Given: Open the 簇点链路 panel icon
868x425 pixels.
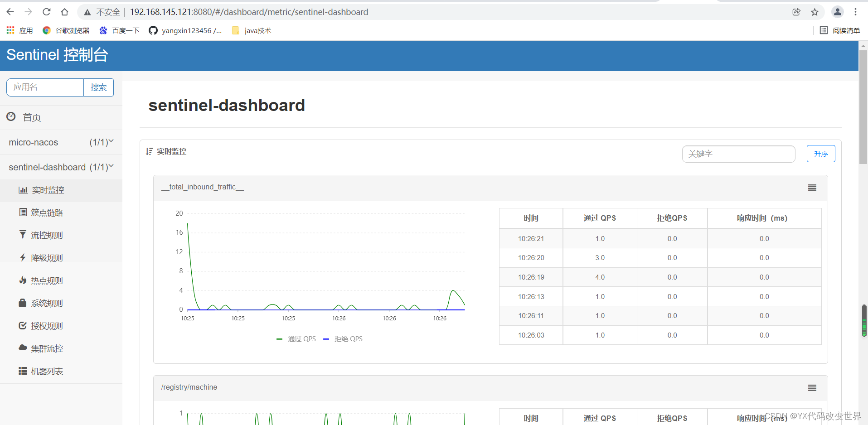Looking at the screenshot, I should coord(23,212).
